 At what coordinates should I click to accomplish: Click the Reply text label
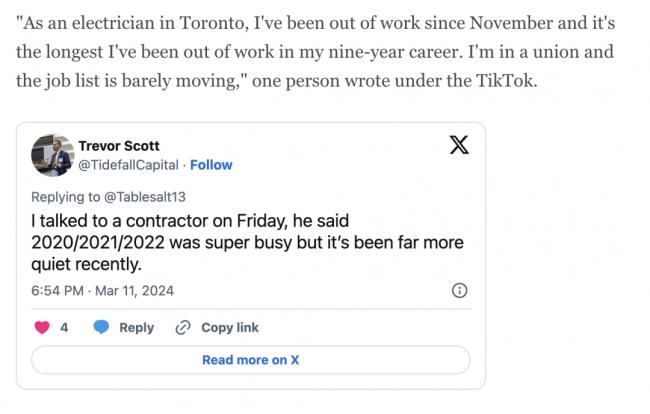coord(136,328)
